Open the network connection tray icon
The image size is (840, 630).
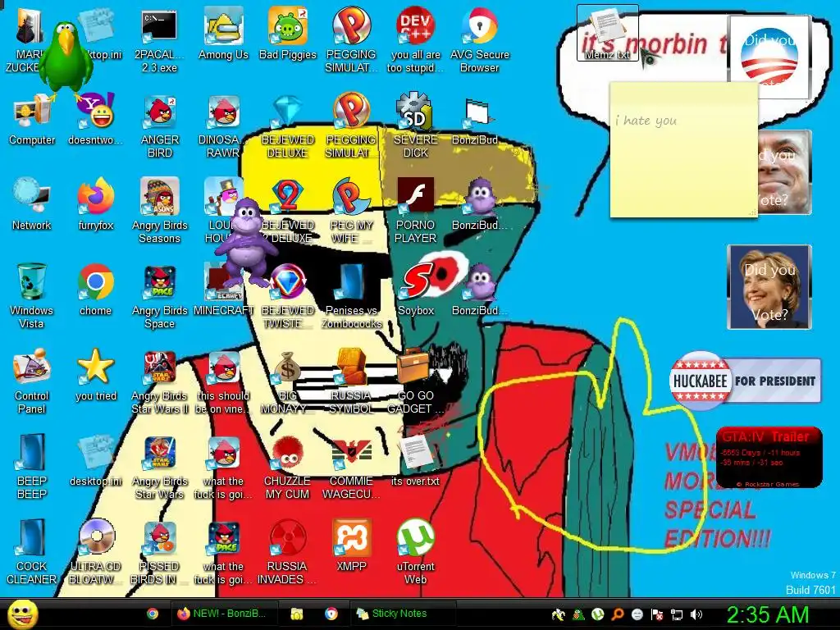click(677, 614)
